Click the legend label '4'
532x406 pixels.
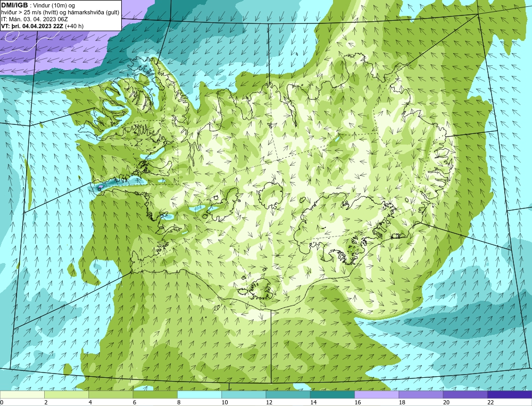point(90,402)
